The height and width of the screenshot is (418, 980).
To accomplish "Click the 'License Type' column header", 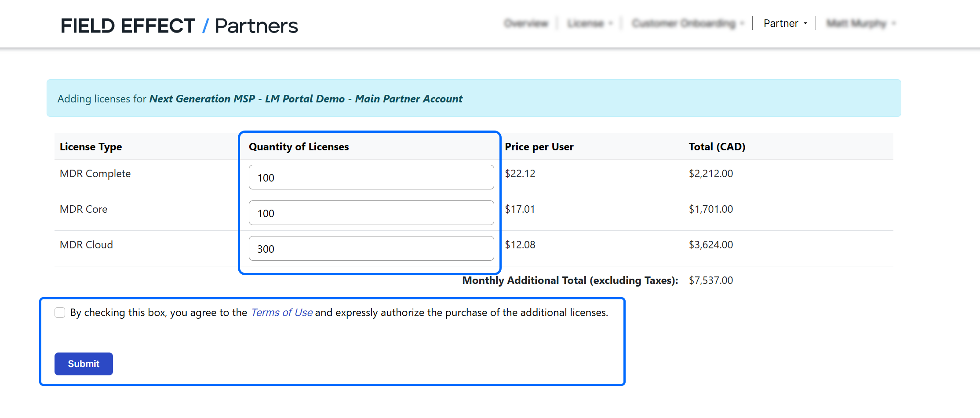I will pyautogui.click(x=91, y=147).
